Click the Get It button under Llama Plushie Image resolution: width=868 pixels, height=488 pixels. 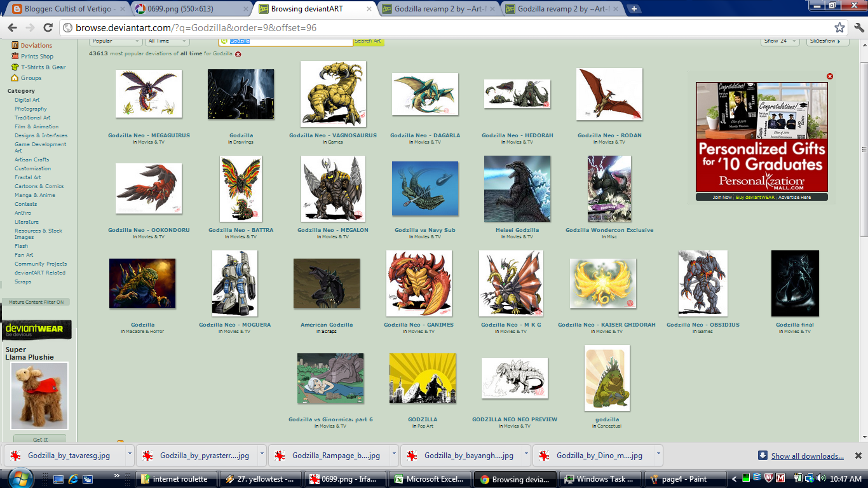tap(40, 439)
